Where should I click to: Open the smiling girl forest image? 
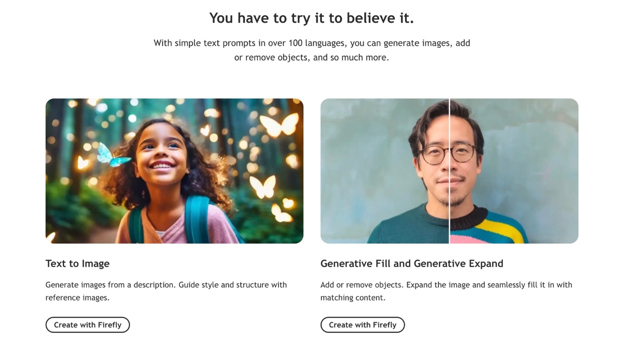point(174,171)
